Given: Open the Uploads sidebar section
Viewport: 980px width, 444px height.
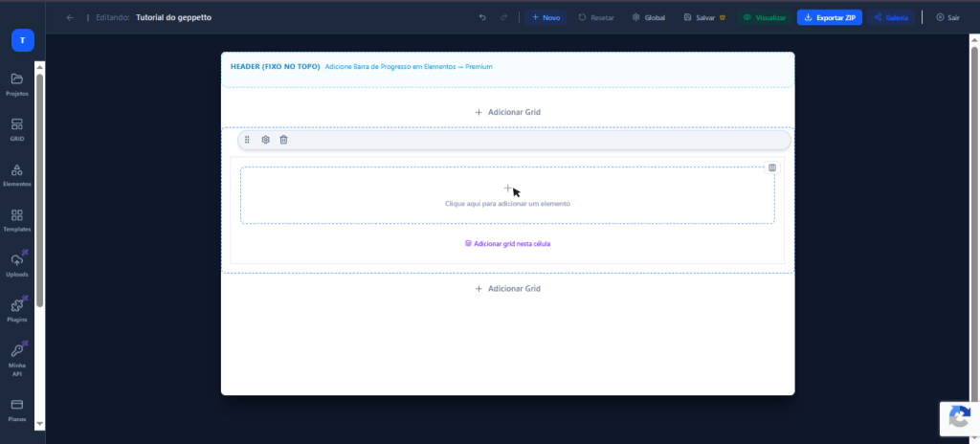Looking at the screenshot, I should (x=16, y=265).
